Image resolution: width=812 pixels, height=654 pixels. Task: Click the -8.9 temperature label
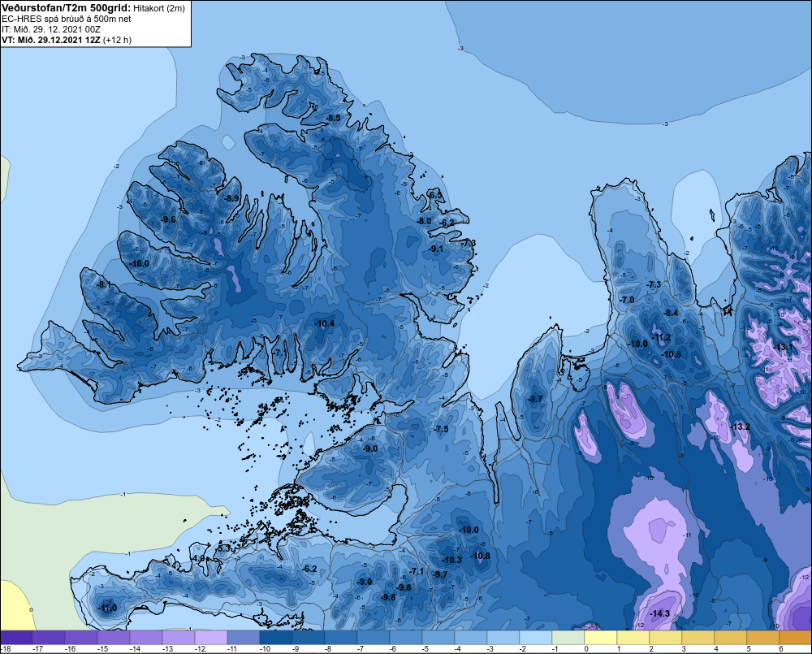pos(231,198)
